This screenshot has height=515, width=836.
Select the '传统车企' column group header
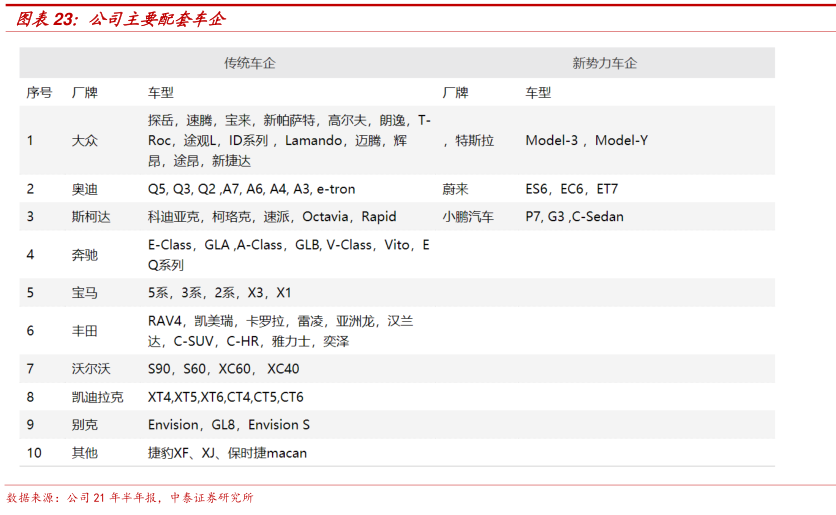click(249, 63)
